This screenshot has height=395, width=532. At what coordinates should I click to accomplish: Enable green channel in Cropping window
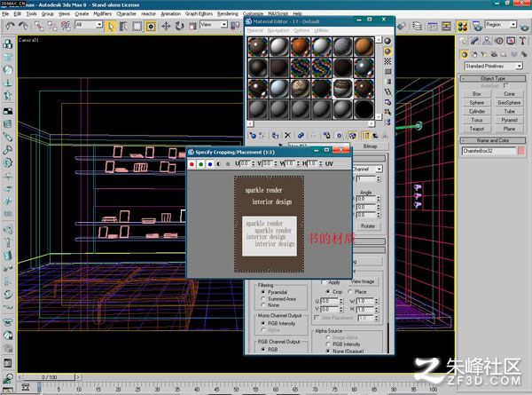tap(201, 164)
